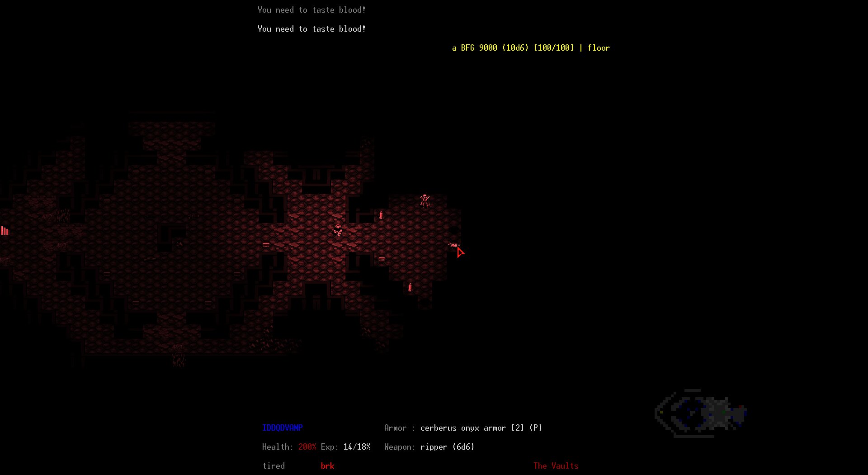Image resolution: width=868 pixels, height=475 pixels.
Task: Click the Exp 14/18% readout
Action: click(x=346, y=447)
